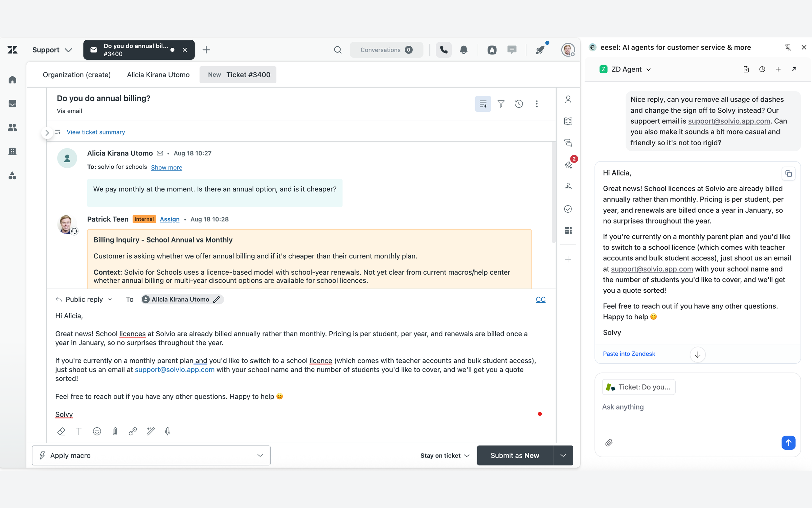
Task: Open the Stay on ticket dropdown
Action: point(445,456)
